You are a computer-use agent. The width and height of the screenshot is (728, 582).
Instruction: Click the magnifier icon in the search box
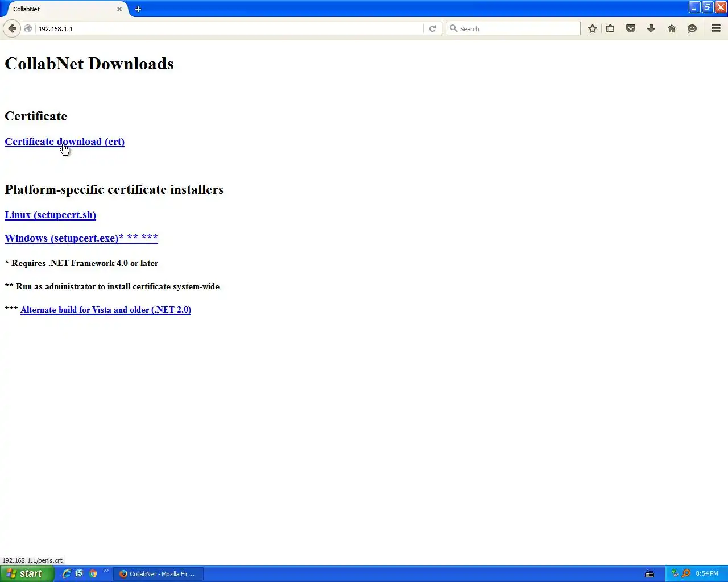click(x=453, y=28)
